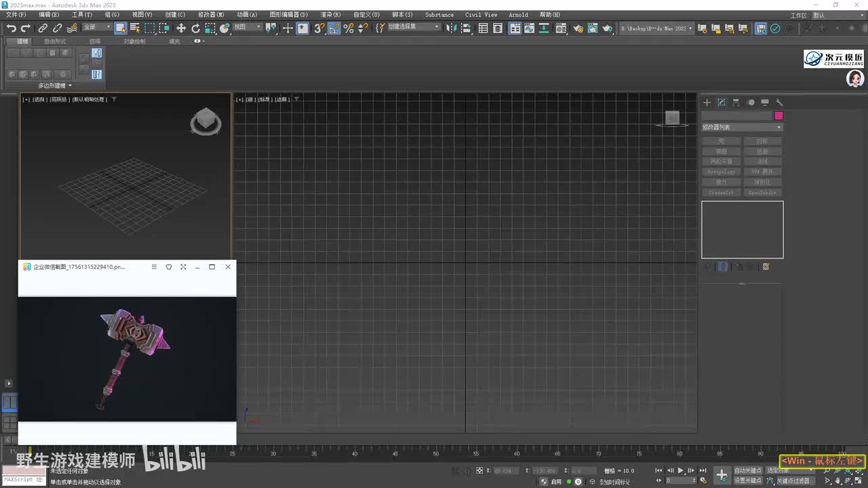This screenshot has height=488, width=868.
Task: Toggle the 3D Snaps button
Action: tap(319, 28)
